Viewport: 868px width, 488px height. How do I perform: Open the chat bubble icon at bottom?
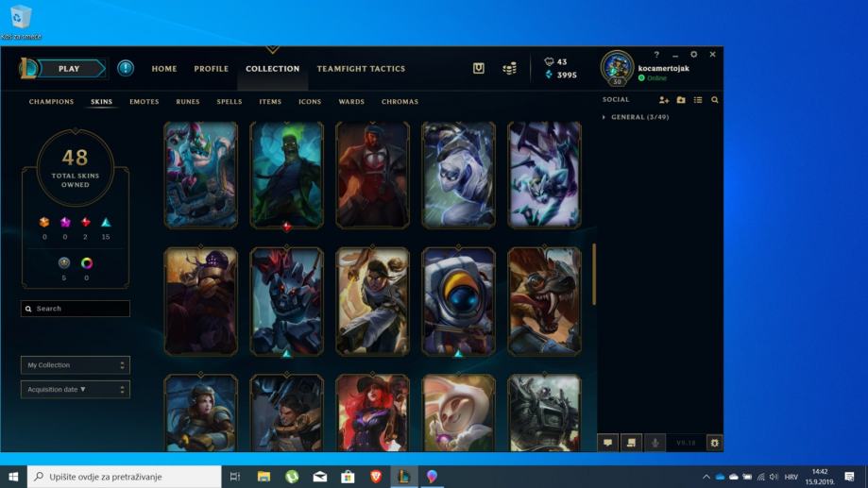click(x=608, y=443)
